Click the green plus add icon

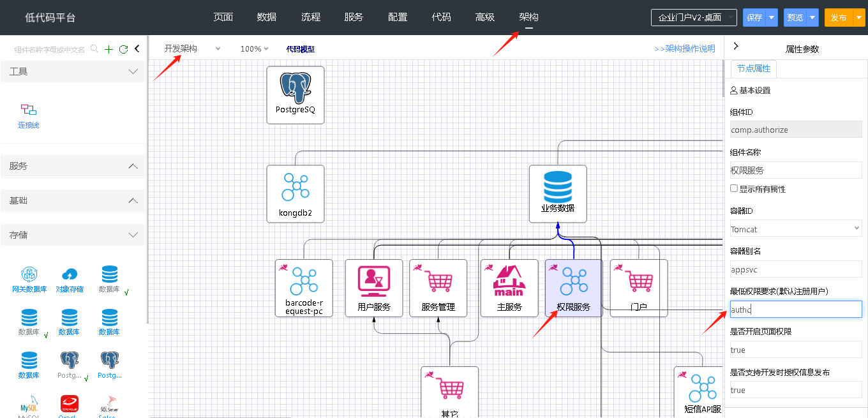coord(108,49)
